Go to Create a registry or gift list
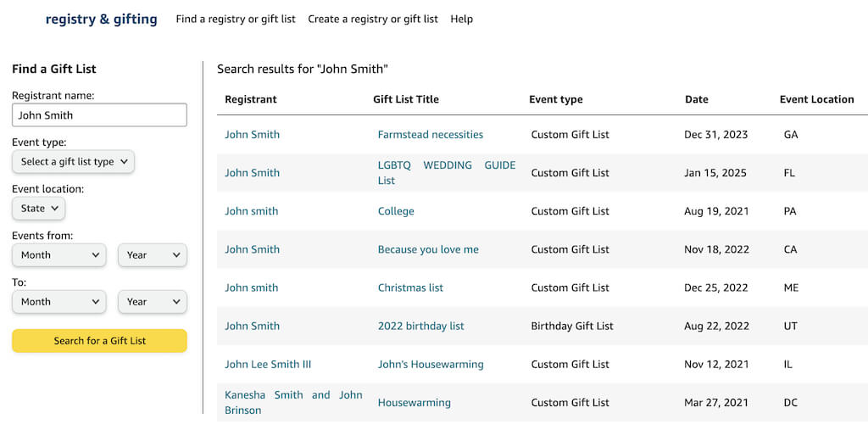Image resolution: width=868 pixels, height=430 pixels. (373, 19)
